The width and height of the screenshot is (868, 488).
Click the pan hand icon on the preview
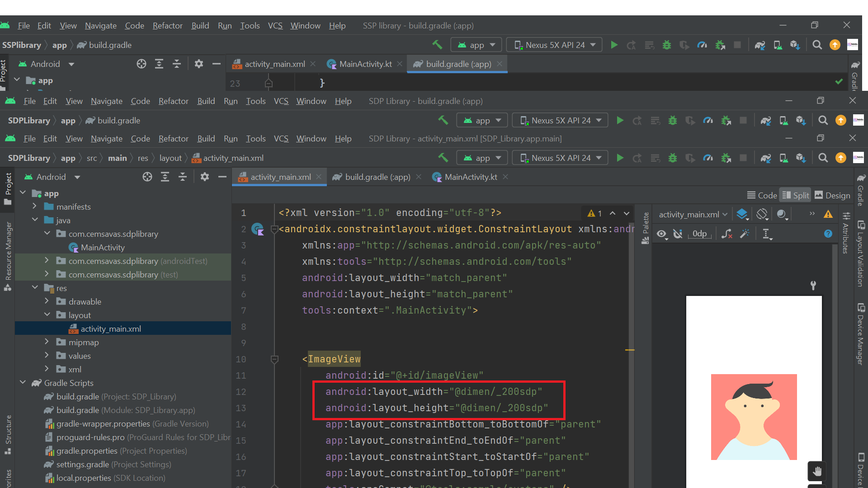pos(816,471)
